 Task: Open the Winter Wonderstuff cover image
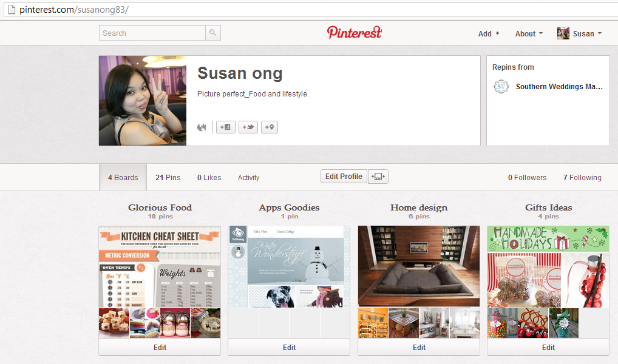pos(289,267)
